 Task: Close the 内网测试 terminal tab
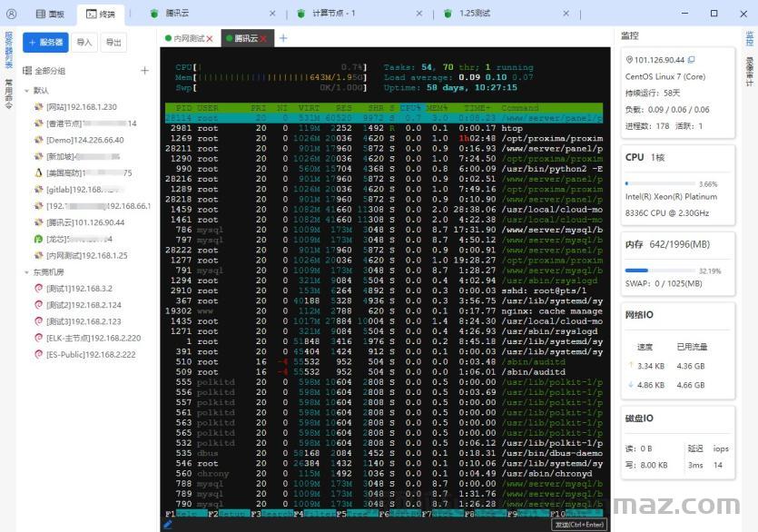click(x=210, y=39)
